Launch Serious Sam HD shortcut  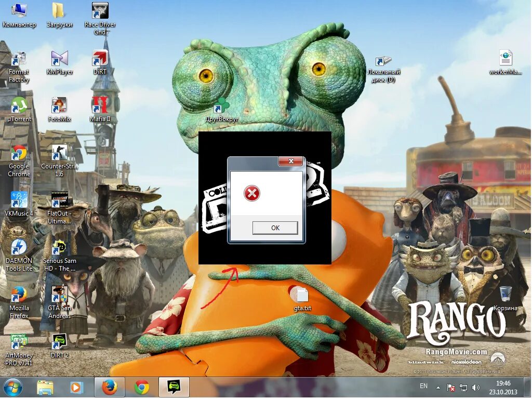(x=59, y=256)
